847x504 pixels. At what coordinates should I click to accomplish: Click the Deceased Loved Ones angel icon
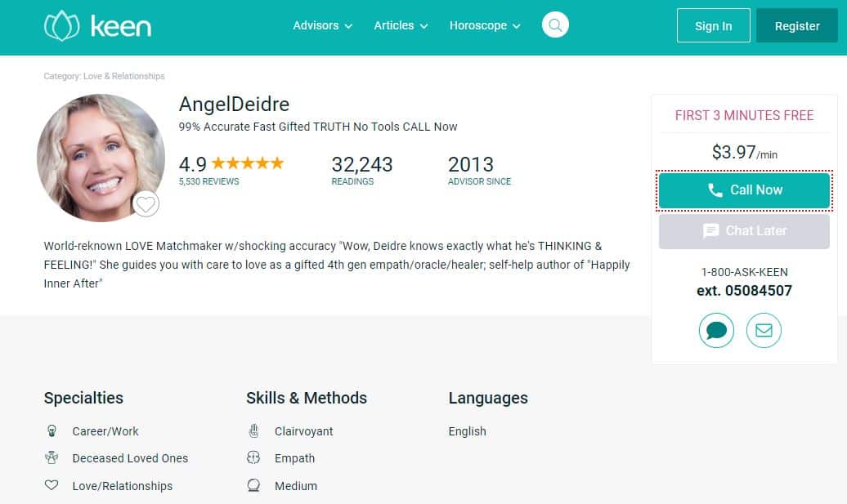[52, 457]
